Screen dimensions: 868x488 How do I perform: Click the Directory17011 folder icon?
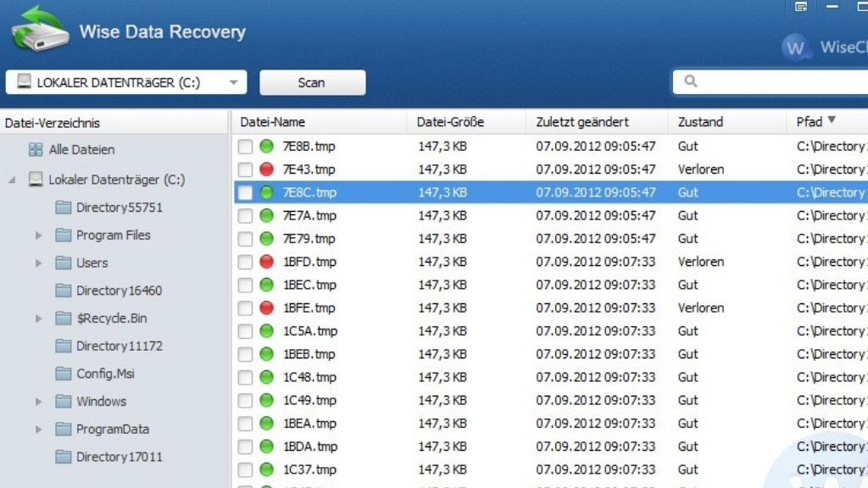pos(63,457)
